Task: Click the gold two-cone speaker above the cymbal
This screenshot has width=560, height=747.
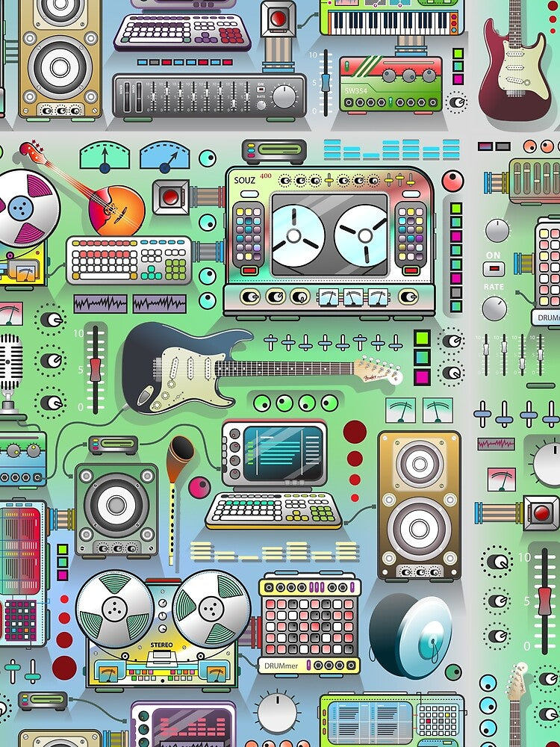Action: (420, 505)
